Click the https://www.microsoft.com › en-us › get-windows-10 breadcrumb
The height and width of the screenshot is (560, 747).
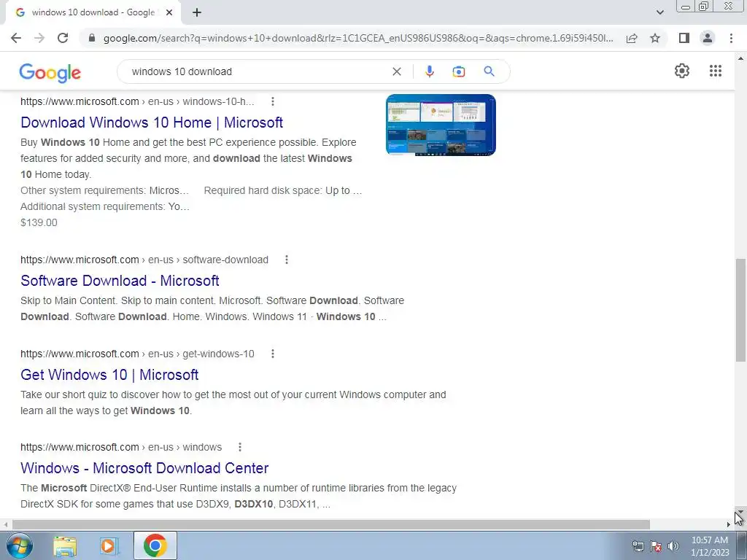(x=137, y=354)
